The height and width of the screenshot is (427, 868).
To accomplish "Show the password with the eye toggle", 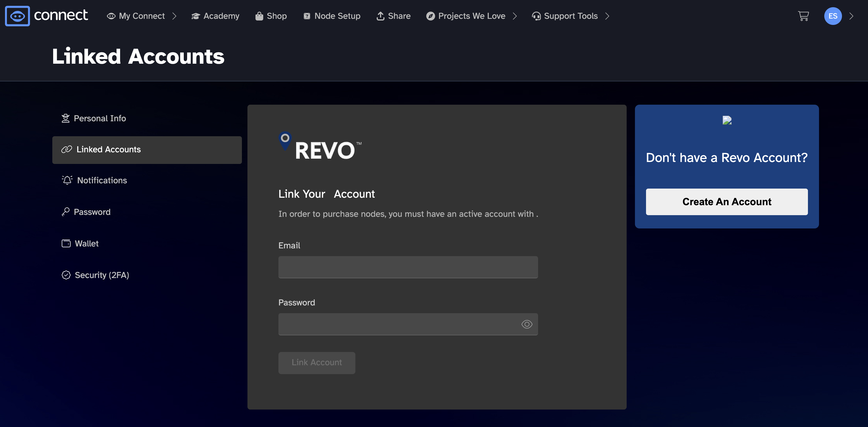I will pyautogui.click(x=527, y=324).
